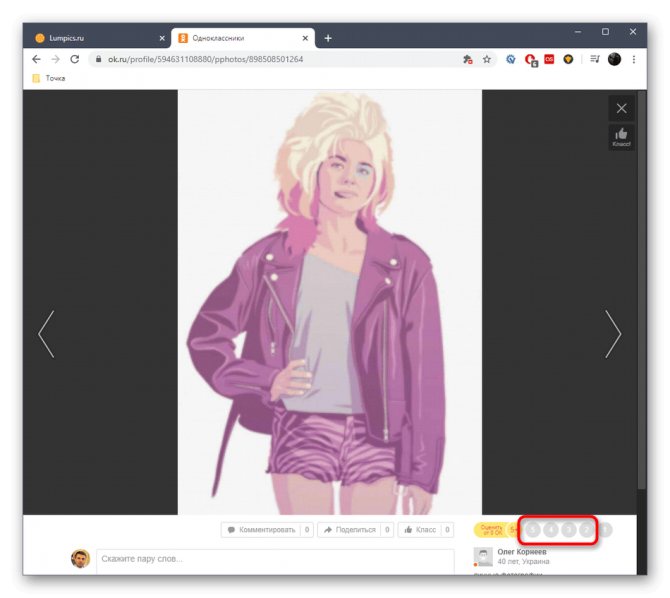
Task: Rate the photo with grade 4
Action: (551, 530)
